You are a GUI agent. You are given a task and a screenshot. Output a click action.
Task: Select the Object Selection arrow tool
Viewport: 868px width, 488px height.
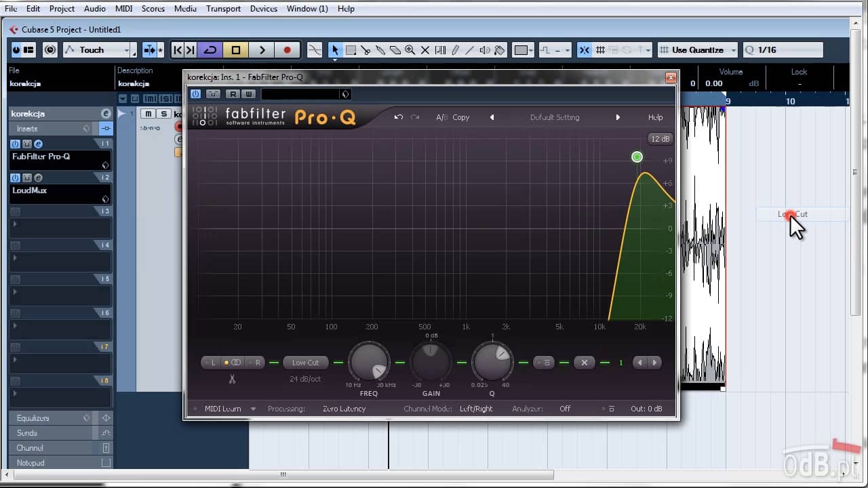334,50
